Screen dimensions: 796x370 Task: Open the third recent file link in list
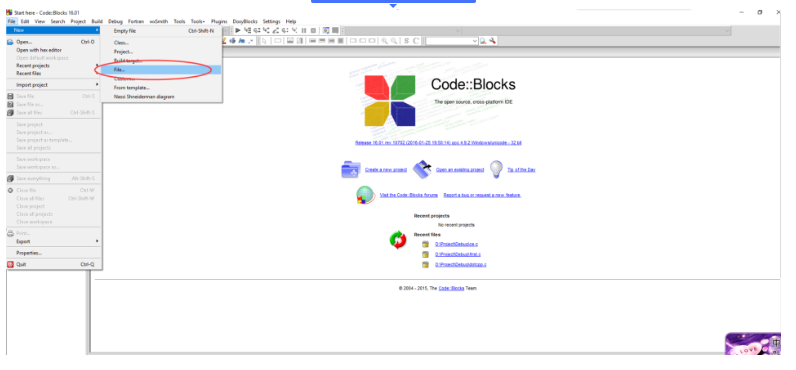click(460, 265)
